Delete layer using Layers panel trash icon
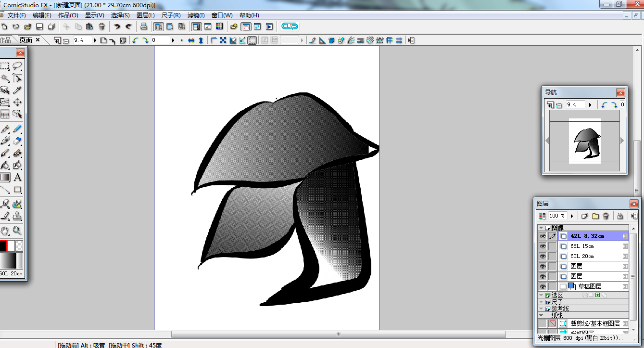The width and height of the screenshot is (644, 348). pos(606,216)
